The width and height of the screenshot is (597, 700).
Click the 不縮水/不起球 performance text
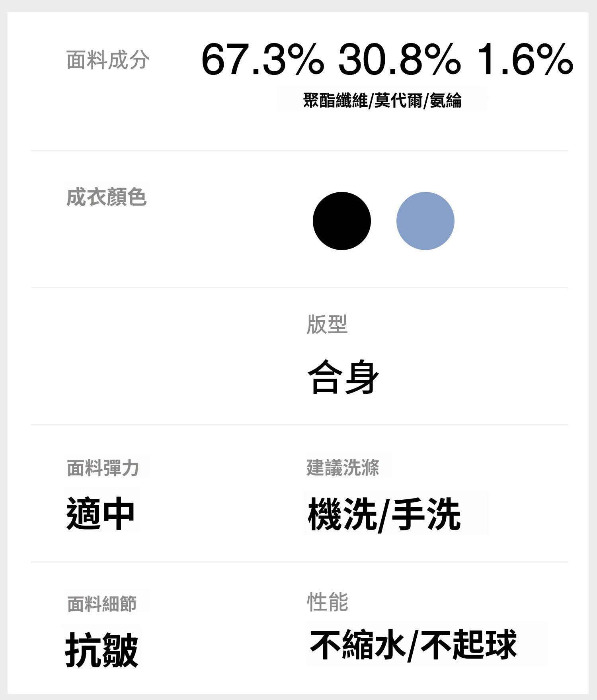point(413,645)
